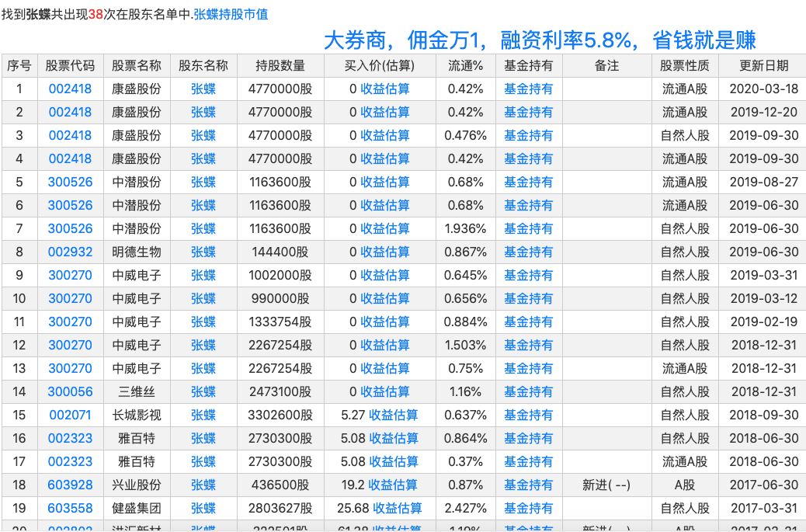Click shareholder 张蝶 link in row 1
This screenshot has height=532, width=806.
click(203, 89)
